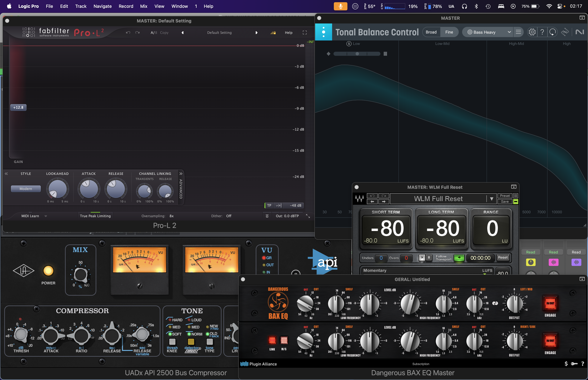The height and width of the screenshot is (380, 588).
Task: Click the yellow track icon under Read
Action: pos(530,262)
